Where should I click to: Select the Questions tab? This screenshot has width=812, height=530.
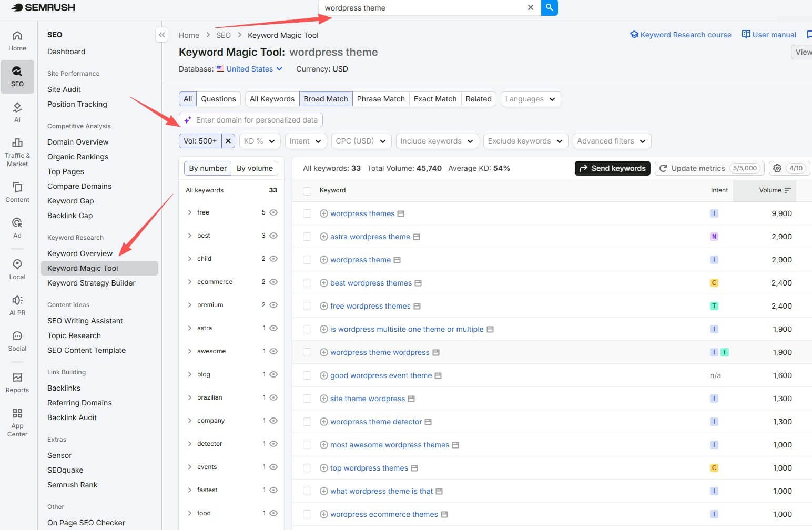point(218,99)
